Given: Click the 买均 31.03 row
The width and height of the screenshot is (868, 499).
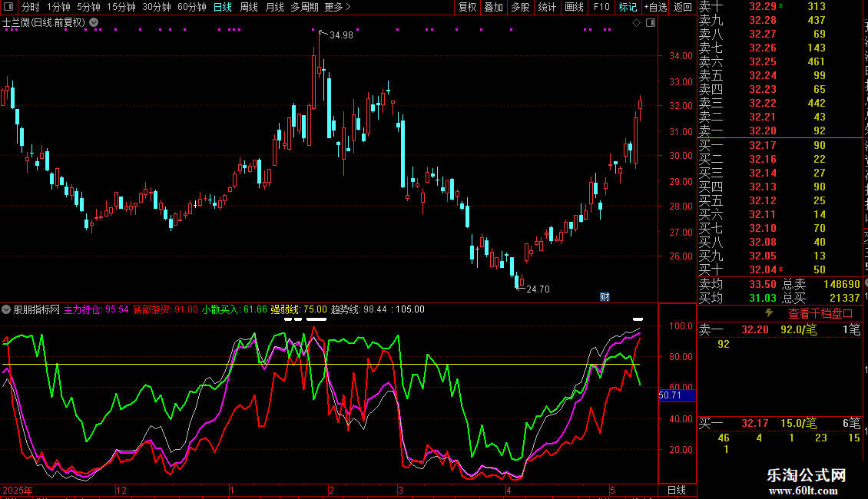Looking at the screenshot, I should click(737, 298).
